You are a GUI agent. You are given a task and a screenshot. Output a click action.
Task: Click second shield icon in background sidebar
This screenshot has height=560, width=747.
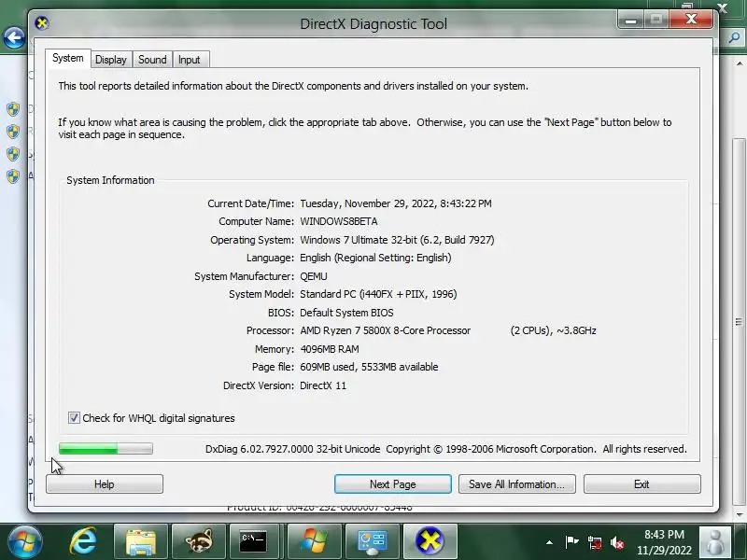point(13,132)
